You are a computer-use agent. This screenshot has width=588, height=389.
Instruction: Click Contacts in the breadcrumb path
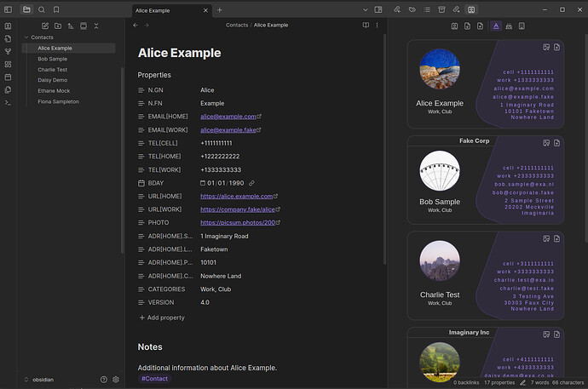coord(237,25)
